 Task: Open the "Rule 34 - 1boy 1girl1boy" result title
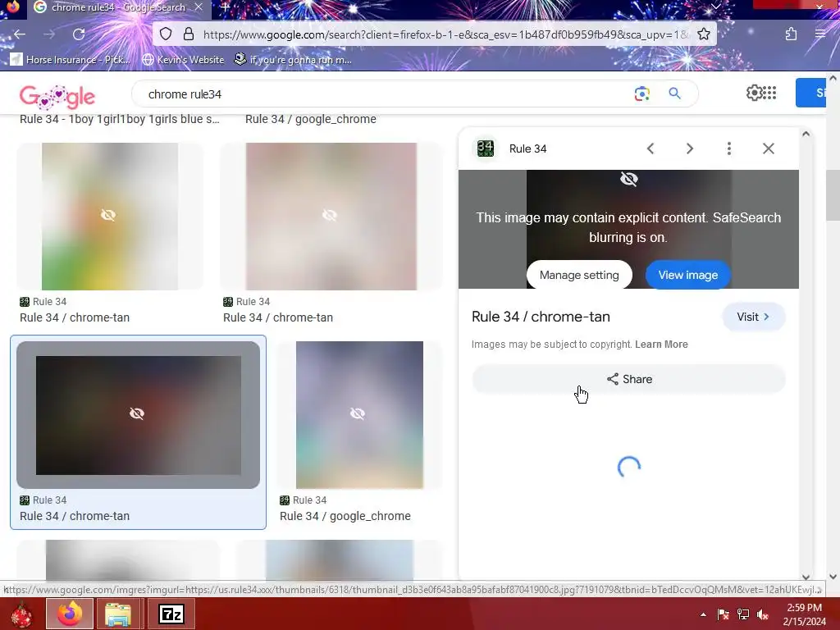[x=120, y=119]
